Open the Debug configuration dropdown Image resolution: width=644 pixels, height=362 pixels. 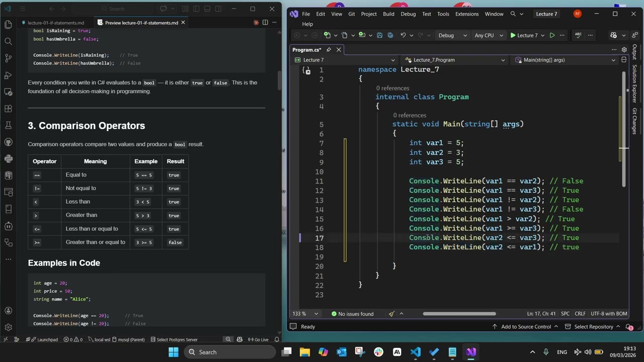pos(453,35)
